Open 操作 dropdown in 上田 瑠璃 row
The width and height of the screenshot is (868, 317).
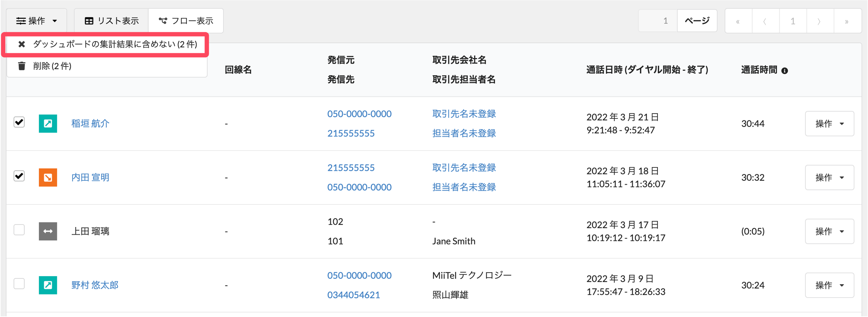829,231
